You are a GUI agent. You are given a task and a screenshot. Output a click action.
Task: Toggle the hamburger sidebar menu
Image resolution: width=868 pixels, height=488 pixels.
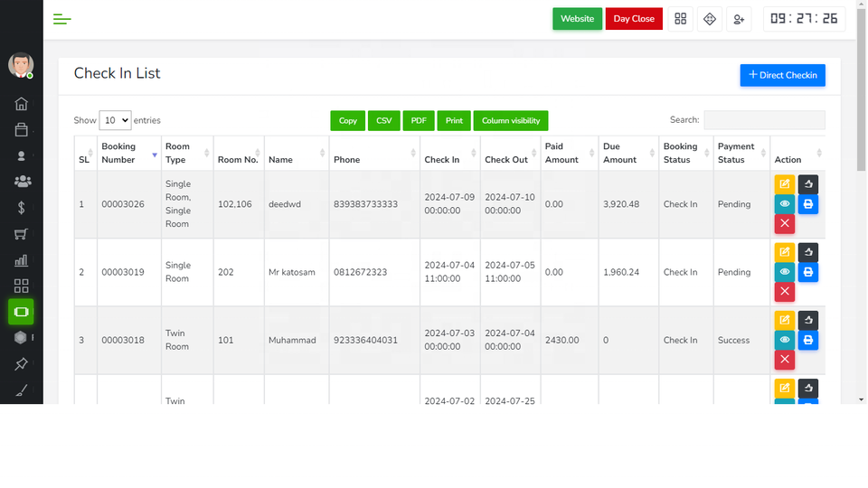[x=61, y=19]
